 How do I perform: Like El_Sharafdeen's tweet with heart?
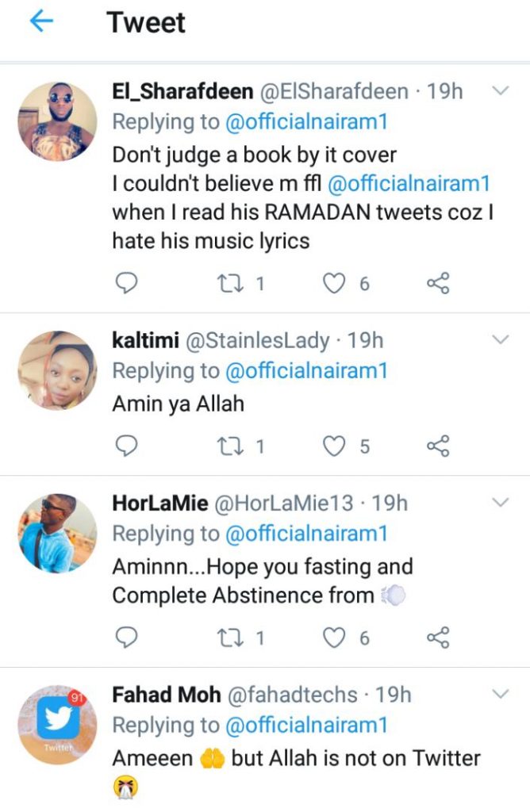pos(335,283)
